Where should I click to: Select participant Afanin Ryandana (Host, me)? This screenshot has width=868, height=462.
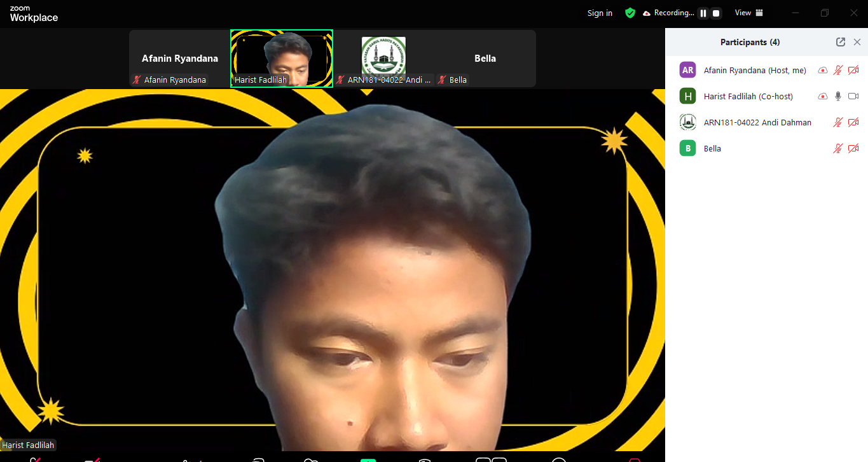point(767,70)
